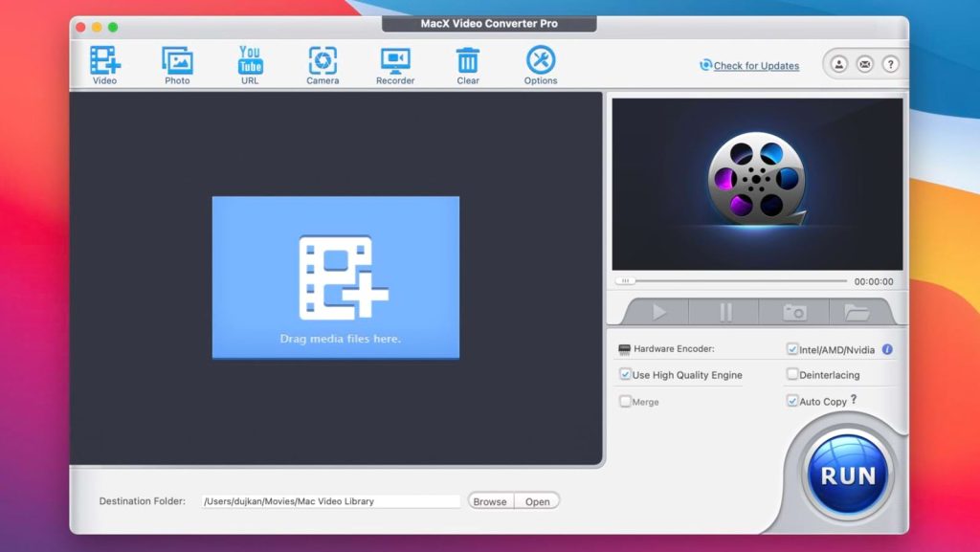980x552 pixels.
Task: Click the Hardware Encoder label
Action: point(674,348)
